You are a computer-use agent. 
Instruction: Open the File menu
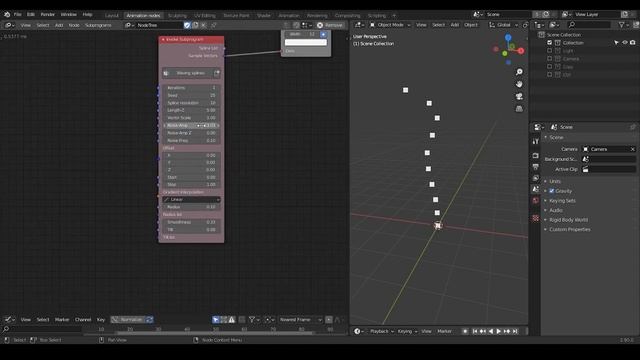[x=18, y=14]
